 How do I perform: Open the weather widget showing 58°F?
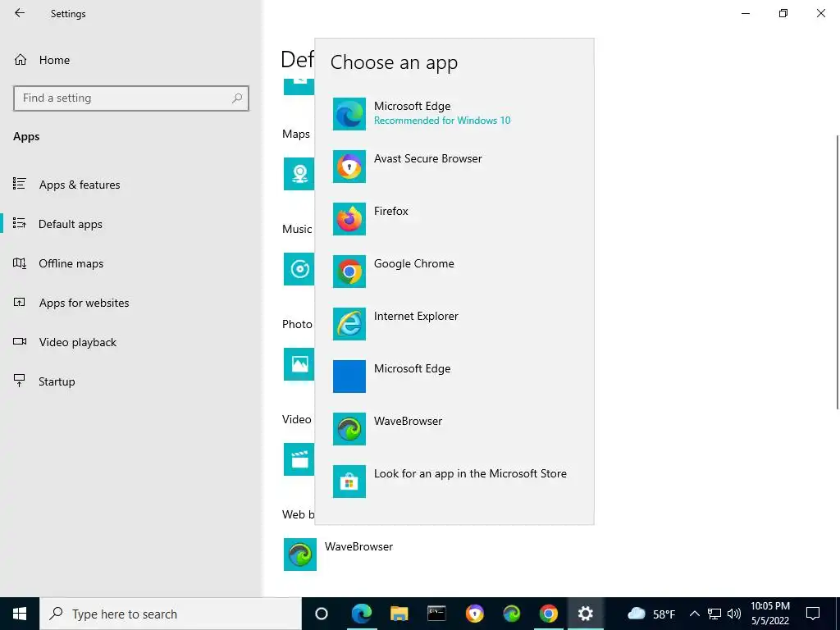pos(651,614)
